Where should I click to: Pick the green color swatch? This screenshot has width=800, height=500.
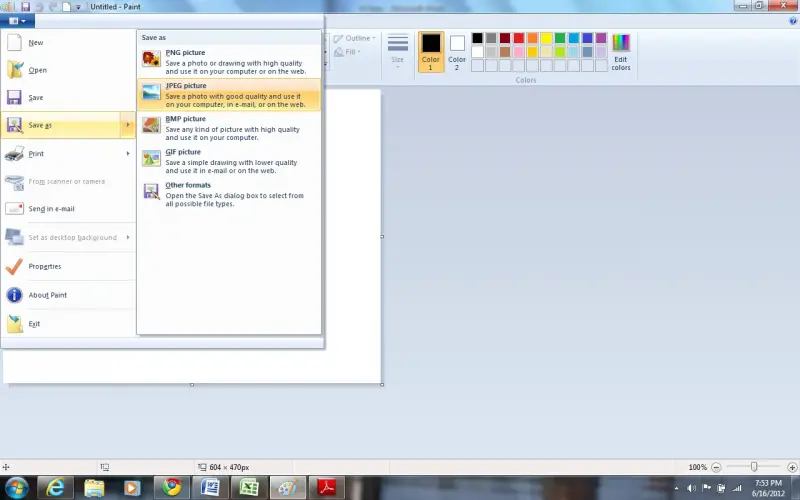click(560, 38)
